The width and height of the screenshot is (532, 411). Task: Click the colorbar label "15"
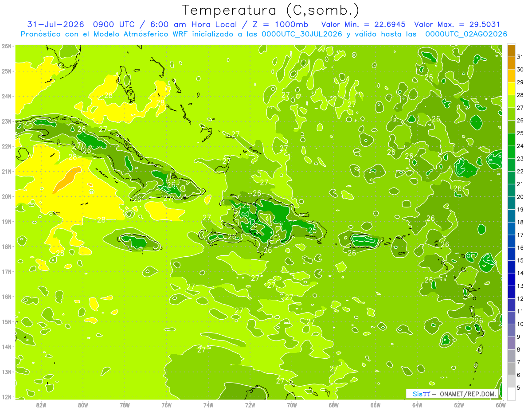point(520,260)
